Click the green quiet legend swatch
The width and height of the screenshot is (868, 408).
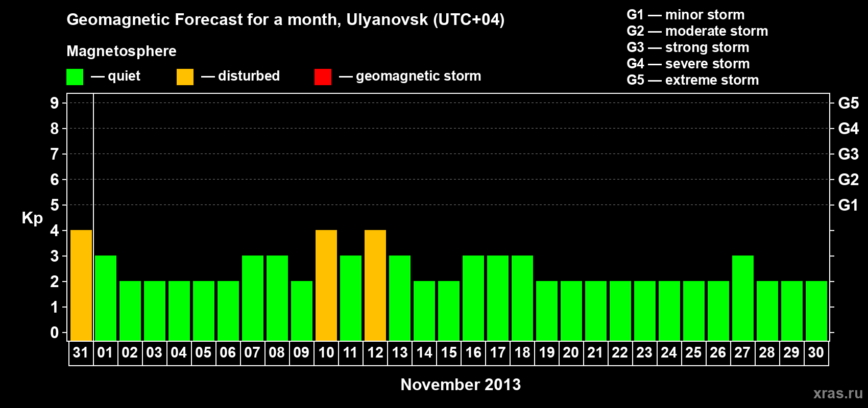[x=75, y=77]
